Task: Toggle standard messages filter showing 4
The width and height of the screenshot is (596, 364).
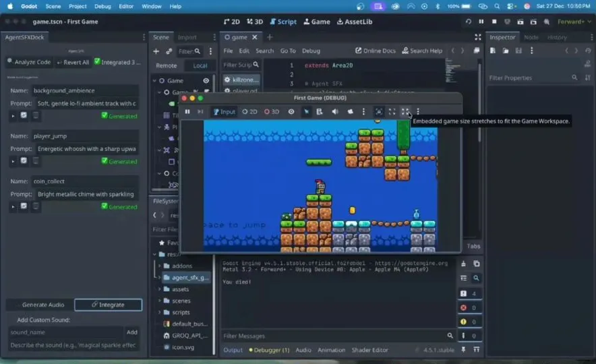Action: (x=470, y=293)
